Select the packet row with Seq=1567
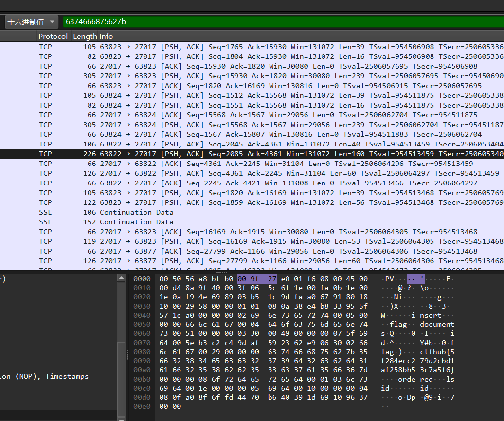This screenshot has height=421, width=504. [x=252, y=134]
